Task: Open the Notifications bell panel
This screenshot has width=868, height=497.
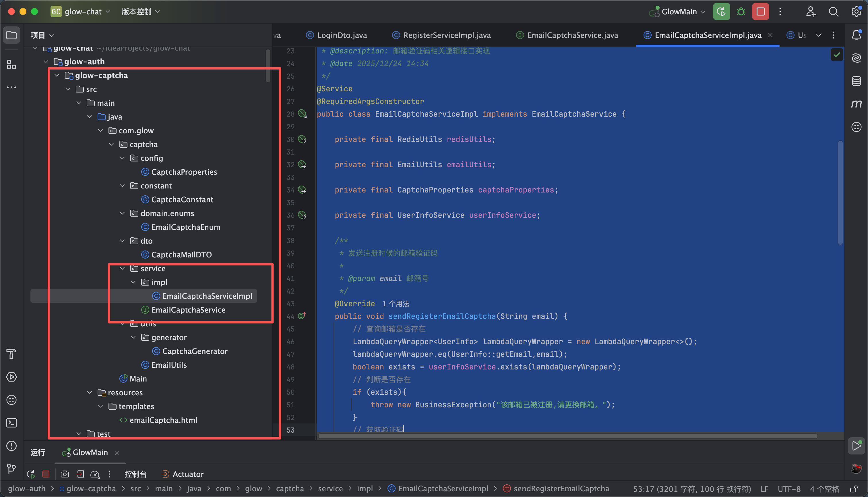Action: click(856, 35)
